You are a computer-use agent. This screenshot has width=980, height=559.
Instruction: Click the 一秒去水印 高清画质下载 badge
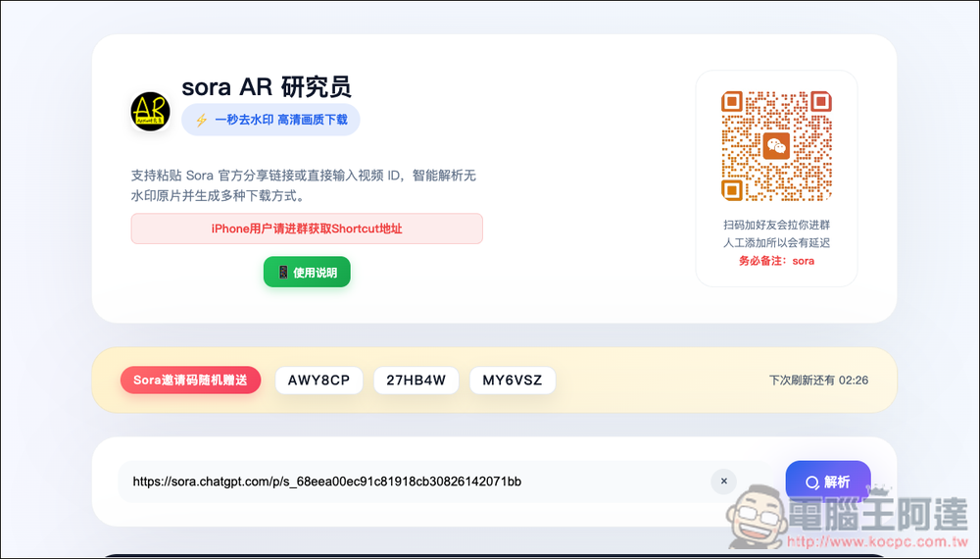270,120
